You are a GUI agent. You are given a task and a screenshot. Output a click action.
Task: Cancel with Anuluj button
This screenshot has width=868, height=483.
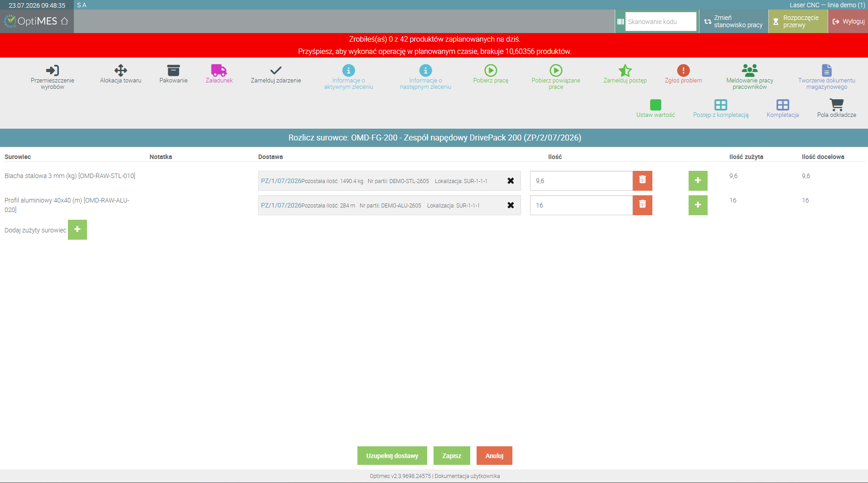(x=494, y=456)
